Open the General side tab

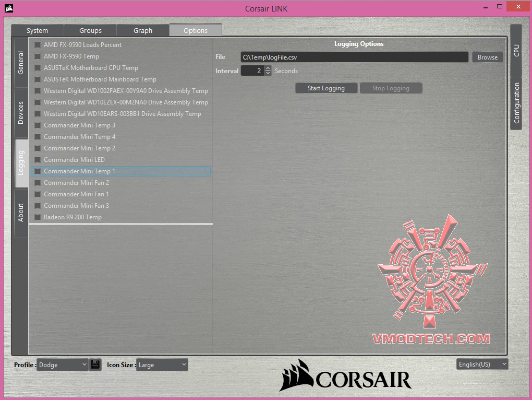pyautogui.click(x=21, y=63)
